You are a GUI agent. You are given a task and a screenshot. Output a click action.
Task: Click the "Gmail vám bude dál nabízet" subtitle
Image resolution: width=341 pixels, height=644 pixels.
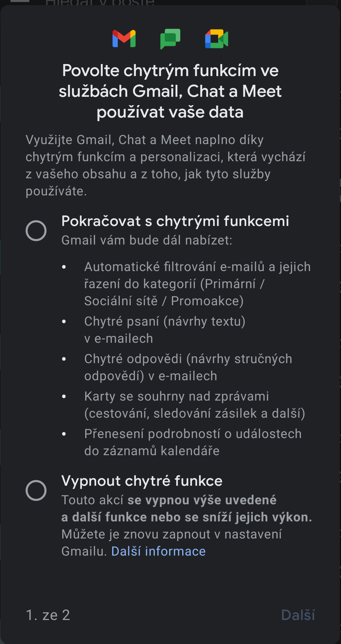pyautogui.click(x=147, y=240)
